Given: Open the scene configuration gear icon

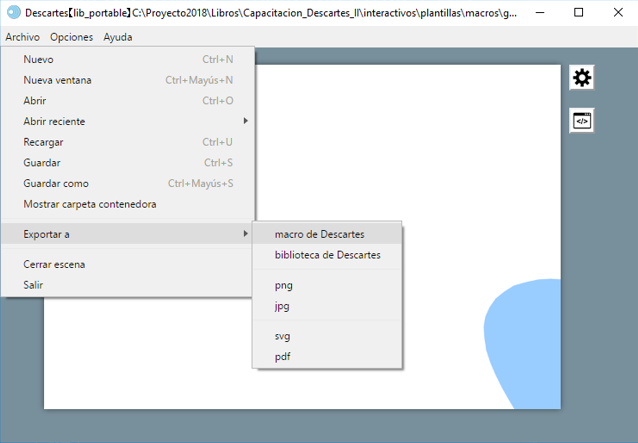Looking at the screenshot, I should point(581,77).
